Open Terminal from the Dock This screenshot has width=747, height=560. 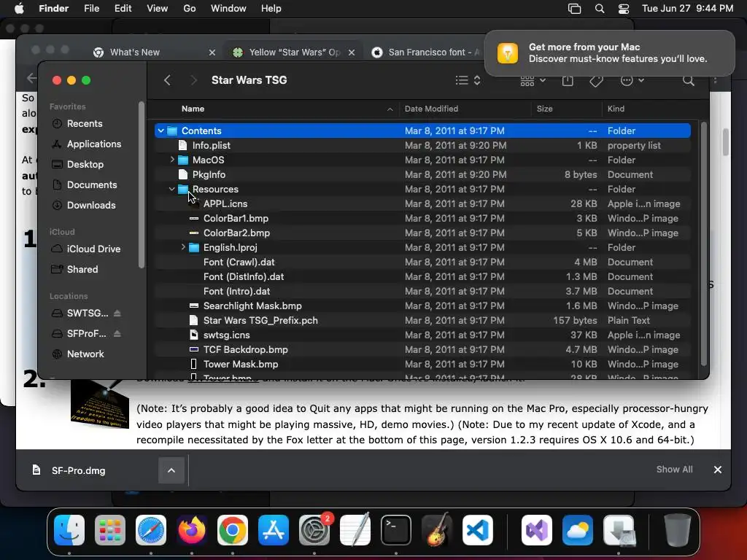point(396,530)
